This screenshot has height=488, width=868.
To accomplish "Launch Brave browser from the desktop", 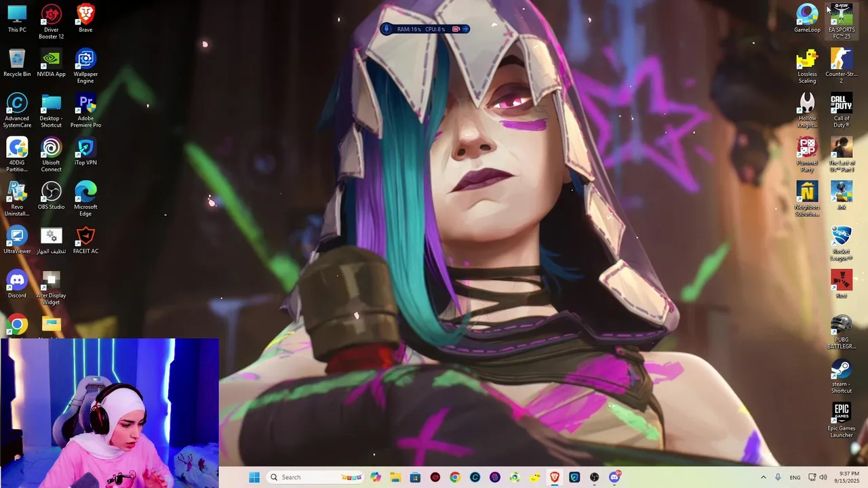I will click(x=85, y=19).
